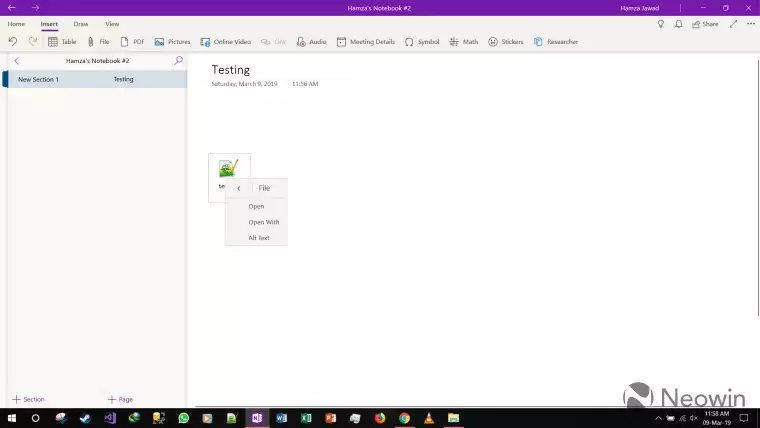The height and width of the screenshot is (428, 760).
Task: Click the search magnifier in notebook pane
Action: [179, 61]
